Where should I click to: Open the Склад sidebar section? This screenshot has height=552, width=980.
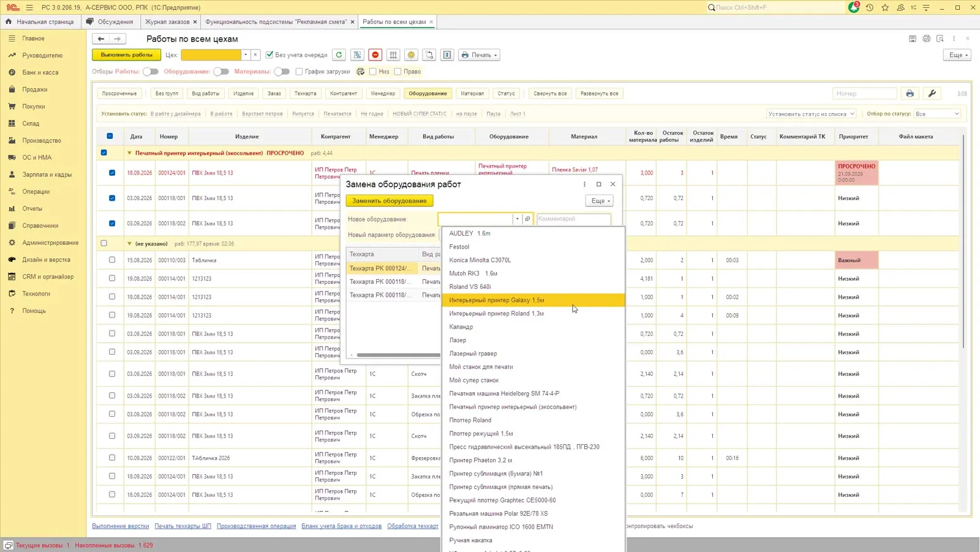(x=31, y=123)
